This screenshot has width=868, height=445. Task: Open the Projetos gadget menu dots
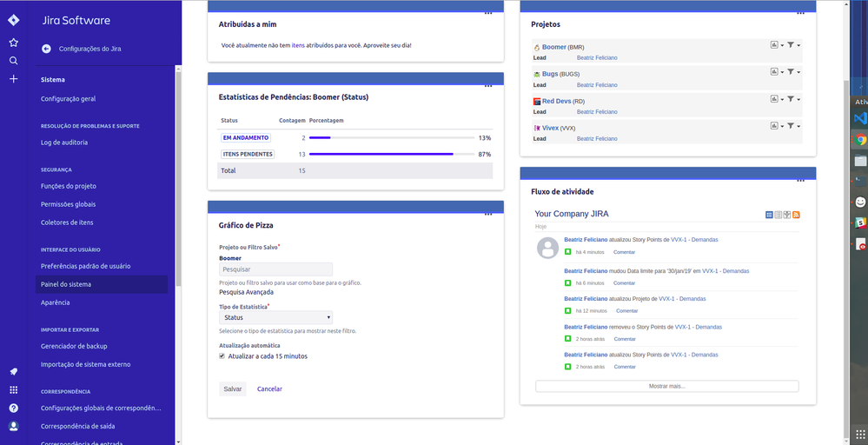(800, 14)
